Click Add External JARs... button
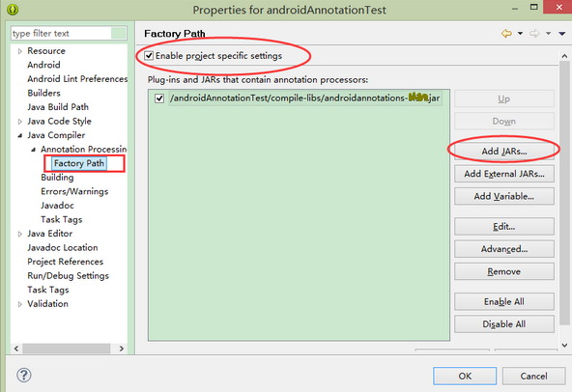572x392 pixels. [x=504, y=174]
